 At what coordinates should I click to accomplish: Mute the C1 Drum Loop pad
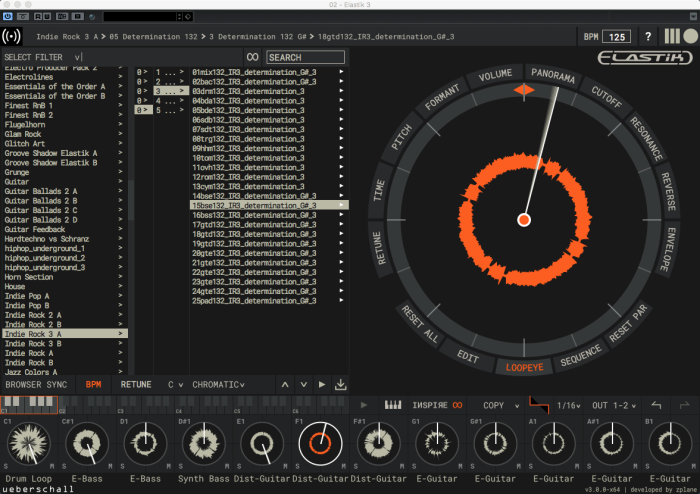click(x=52, y=466)
